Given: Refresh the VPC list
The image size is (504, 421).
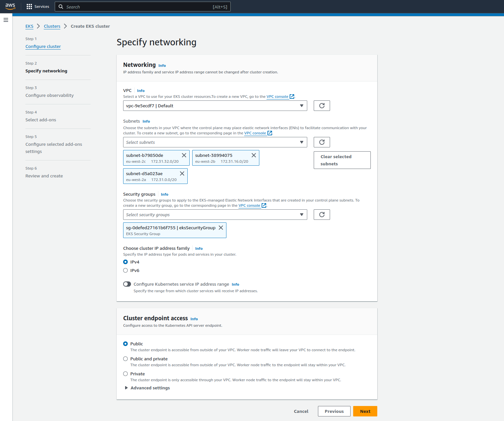Looking at the screenshot, I should 322,106.
